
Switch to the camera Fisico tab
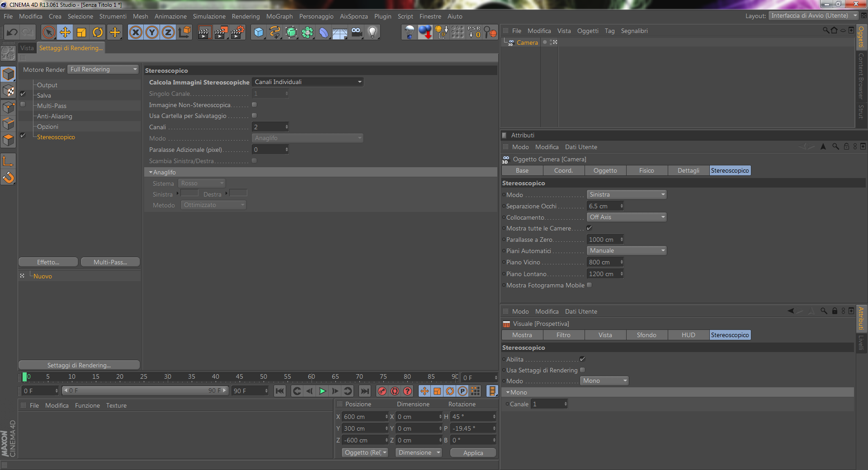coord(646,171)
